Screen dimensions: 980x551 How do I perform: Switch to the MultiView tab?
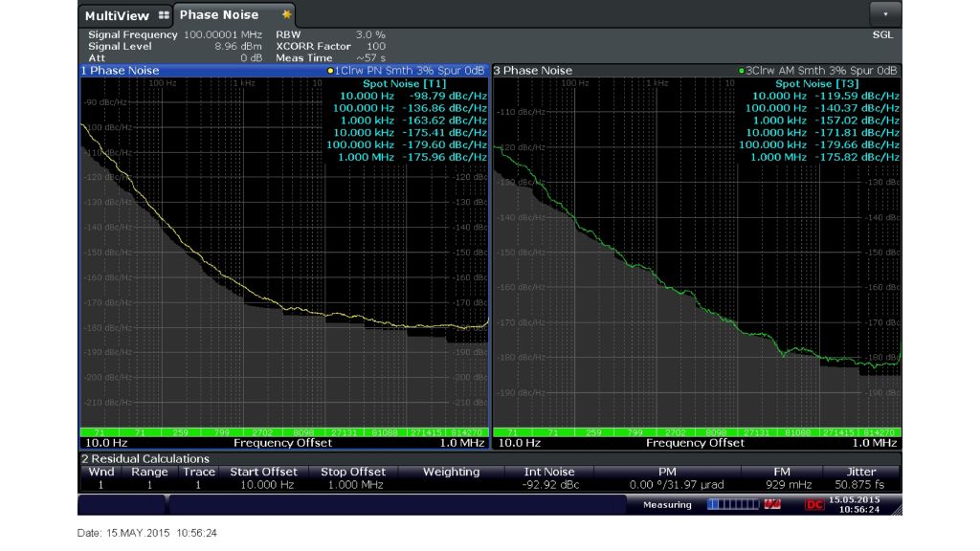[117, 15]
